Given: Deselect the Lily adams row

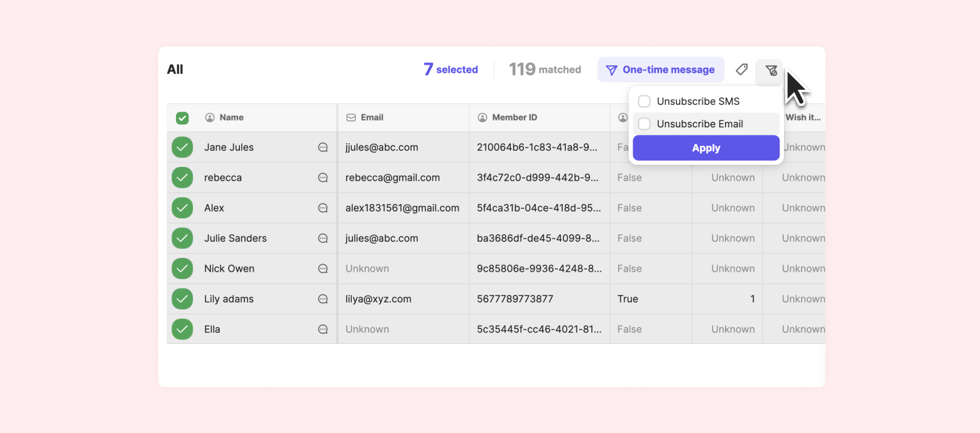Looking at the screenshot, I should point(182,299).
